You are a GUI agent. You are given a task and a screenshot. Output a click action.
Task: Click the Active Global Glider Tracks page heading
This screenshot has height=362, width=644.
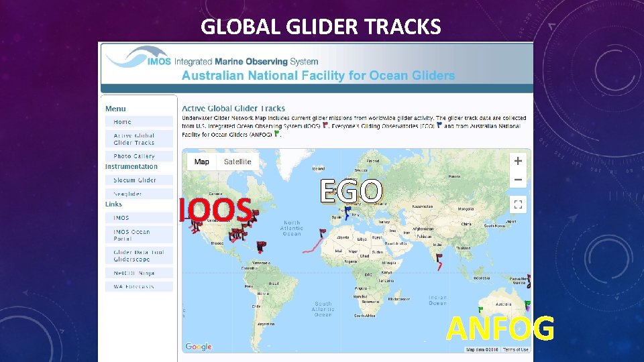(233, 109)
